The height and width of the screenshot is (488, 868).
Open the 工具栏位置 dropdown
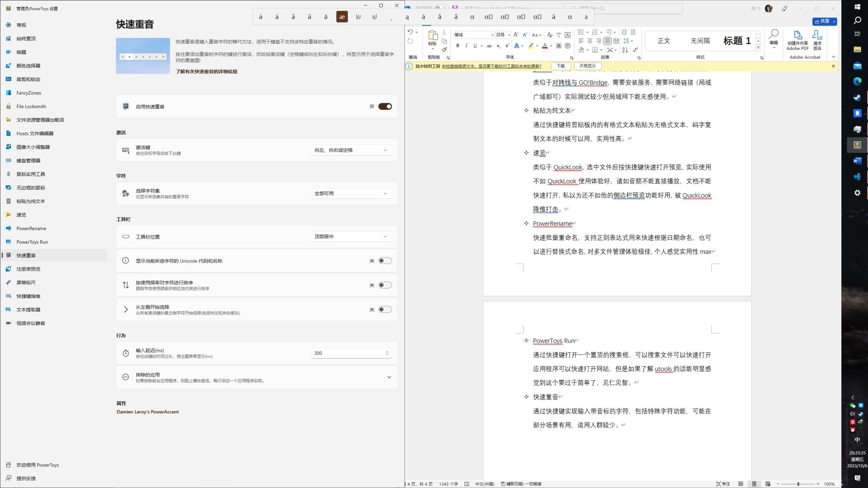[351, 236]
